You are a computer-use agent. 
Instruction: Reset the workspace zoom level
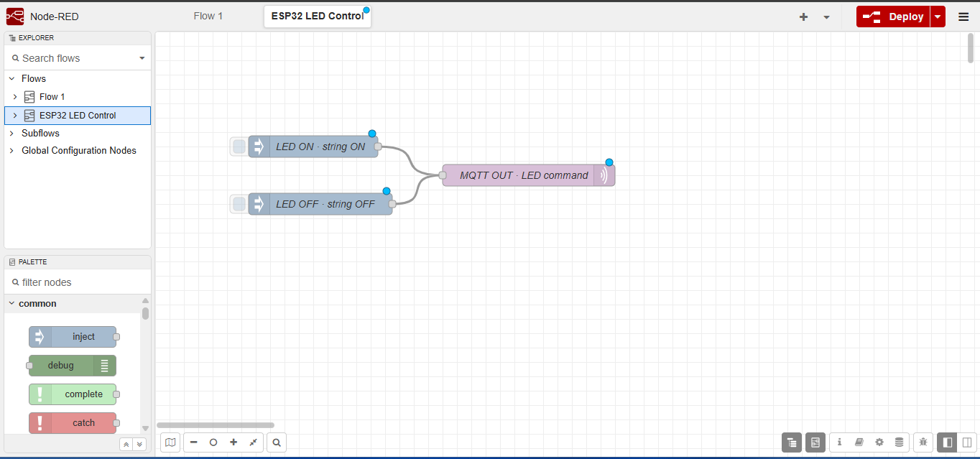tap(213, 442)
